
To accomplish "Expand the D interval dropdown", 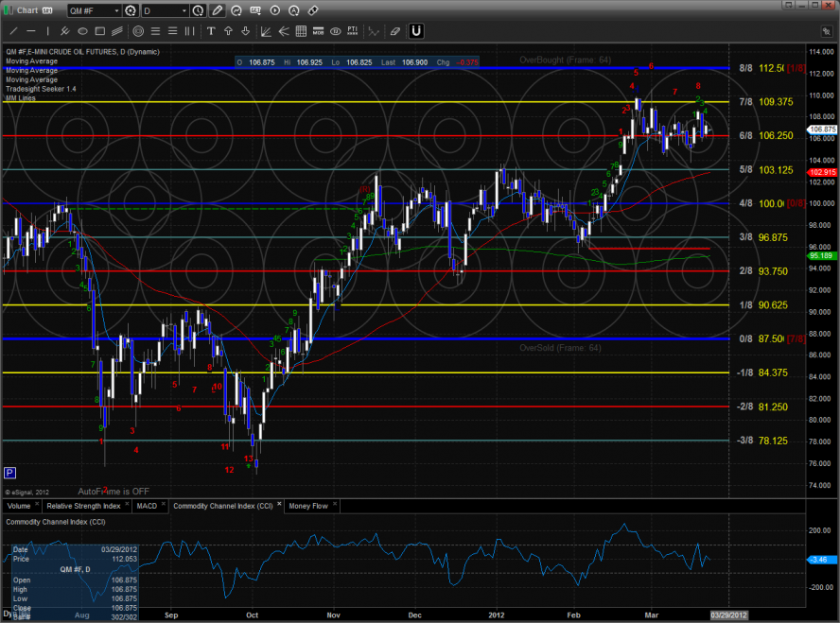I will (x=183, y=11).
